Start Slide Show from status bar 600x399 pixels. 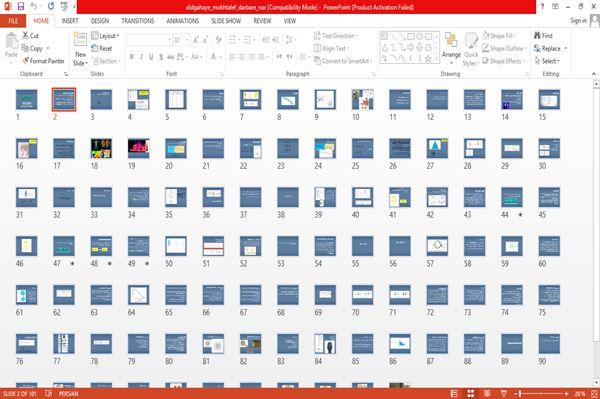tap(504, 394)
